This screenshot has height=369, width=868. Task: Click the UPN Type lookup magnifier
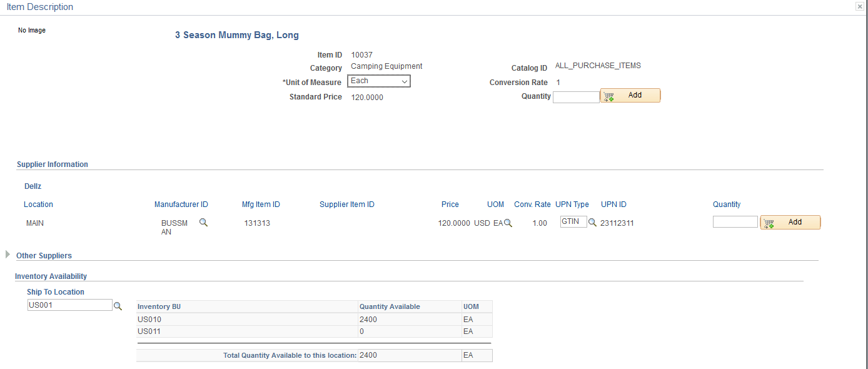click(x=592, y=222)
